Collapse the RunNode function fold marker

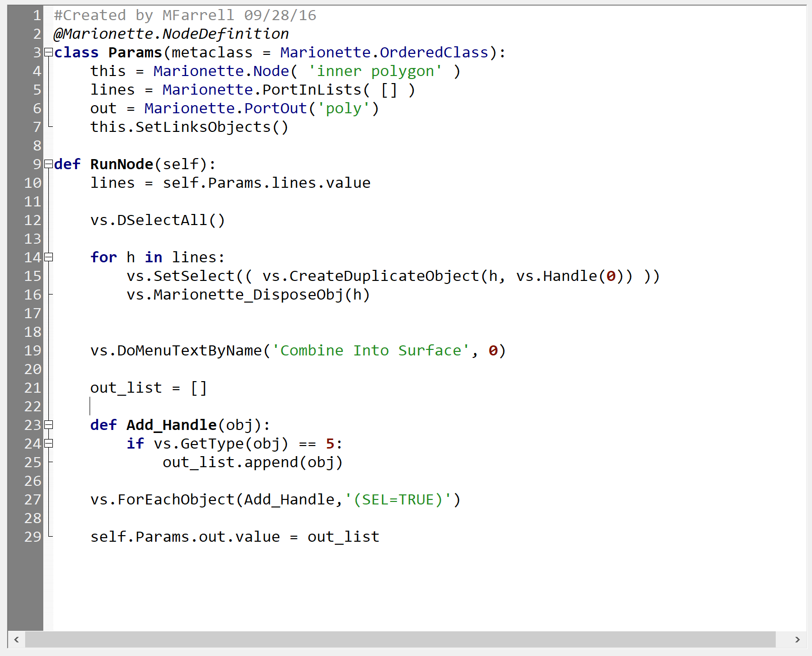(48, 164)
